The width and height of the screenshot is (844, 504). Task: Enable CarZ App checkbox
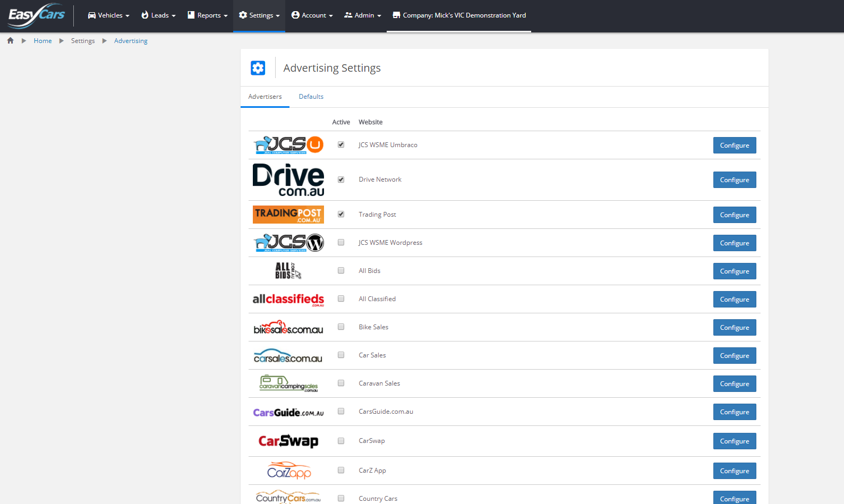[x=341, y=470]
